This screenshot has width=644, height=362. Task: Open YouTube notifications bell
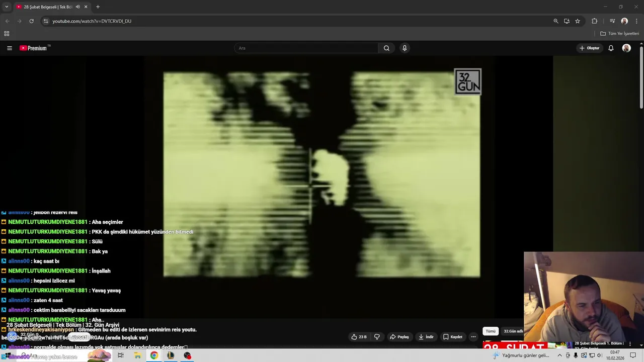(x=611, y=48)
